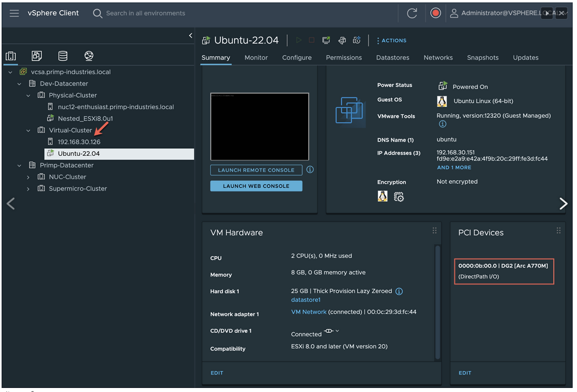Click the LAUNCH REMOTE CONSOLE button
This screenshot has height=392, width=577.
[x=256, y=170]
